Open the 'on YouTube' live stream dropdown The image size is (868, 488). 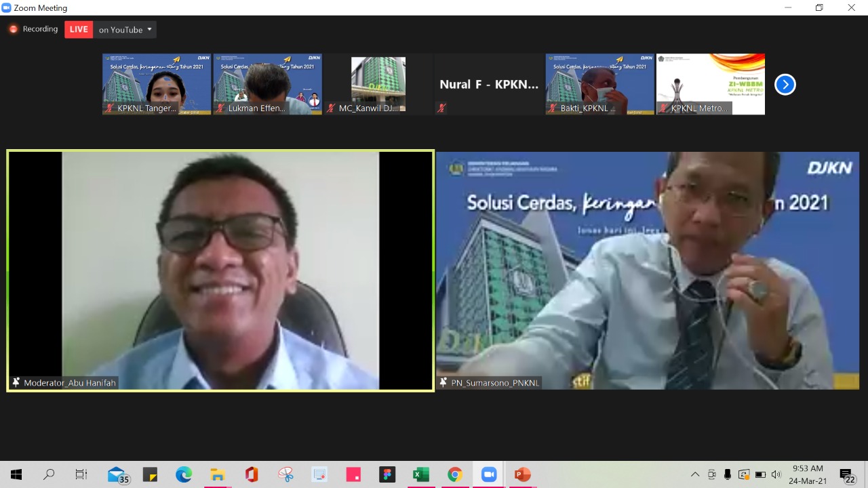point(125,29)
